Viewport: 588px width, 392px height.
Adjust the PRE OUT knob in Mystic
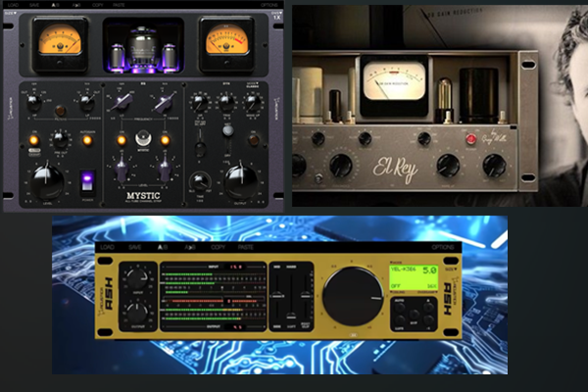tap(60, 140)
